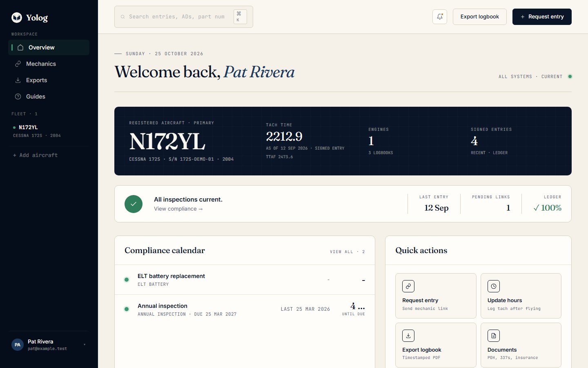This screenshot has height=368, width=588.
Task: Click the Overview home icon
Action: 20,47
